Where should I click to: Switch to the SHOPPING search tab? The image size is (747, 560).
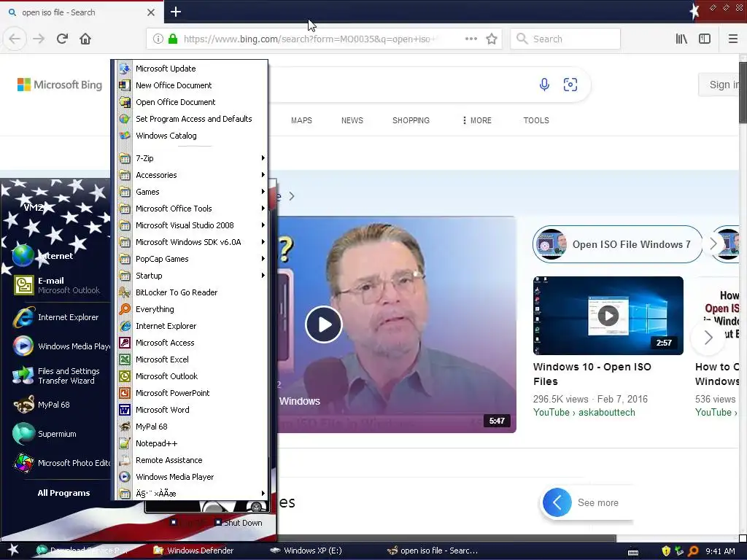tap(411, 120)
